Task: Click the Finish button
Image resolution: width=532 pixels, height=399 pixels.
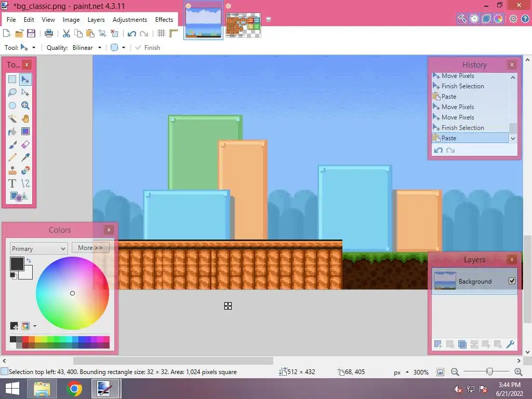Action: point(148,47)
